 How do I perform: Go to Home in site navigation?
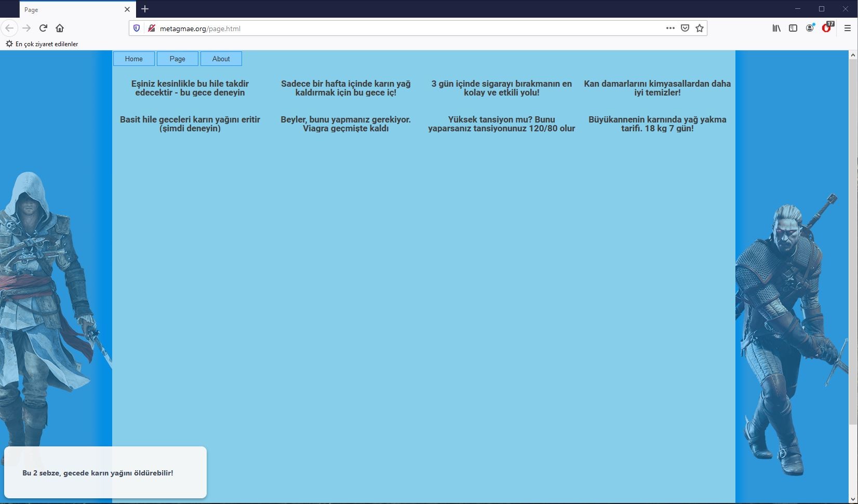(x=134, y=59)
